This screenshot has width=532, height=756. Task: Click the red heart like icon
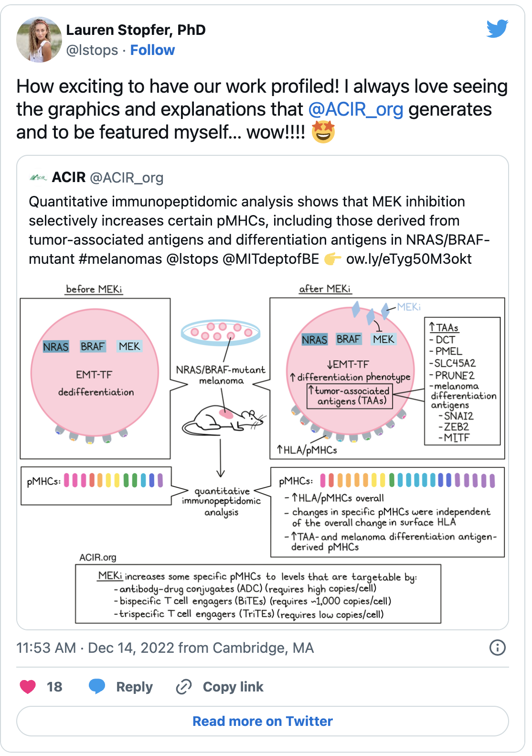[28, 687]
